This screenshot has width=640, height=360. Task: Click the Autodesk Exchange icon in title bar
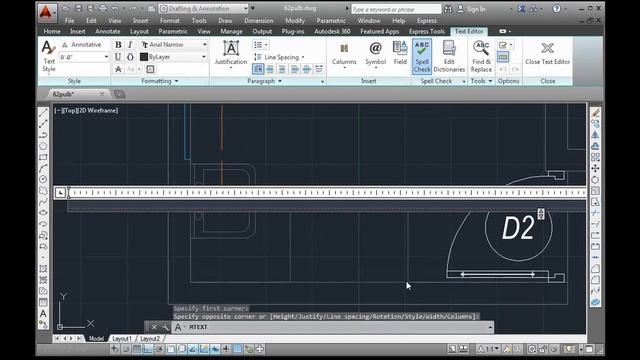pyautogui.click(x=521, y=9)
